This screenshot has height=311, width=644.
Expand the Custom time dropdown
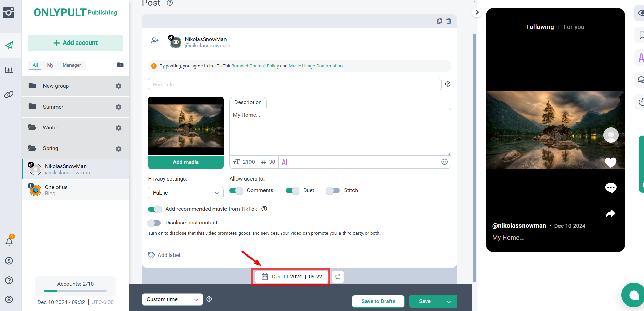click(172, 299)
